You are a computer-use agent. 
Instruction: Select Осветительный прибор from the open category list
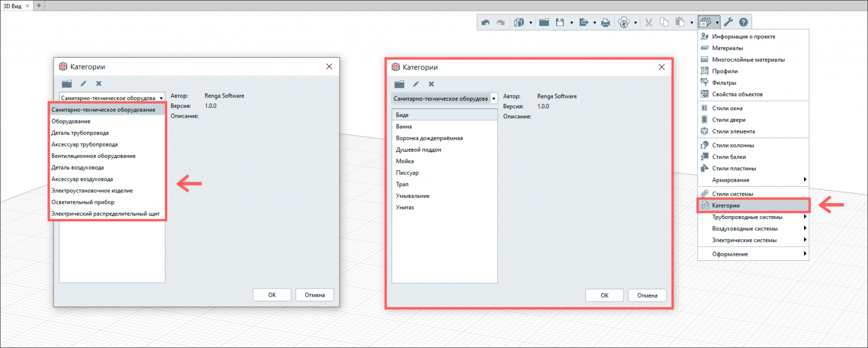point(83,202)
